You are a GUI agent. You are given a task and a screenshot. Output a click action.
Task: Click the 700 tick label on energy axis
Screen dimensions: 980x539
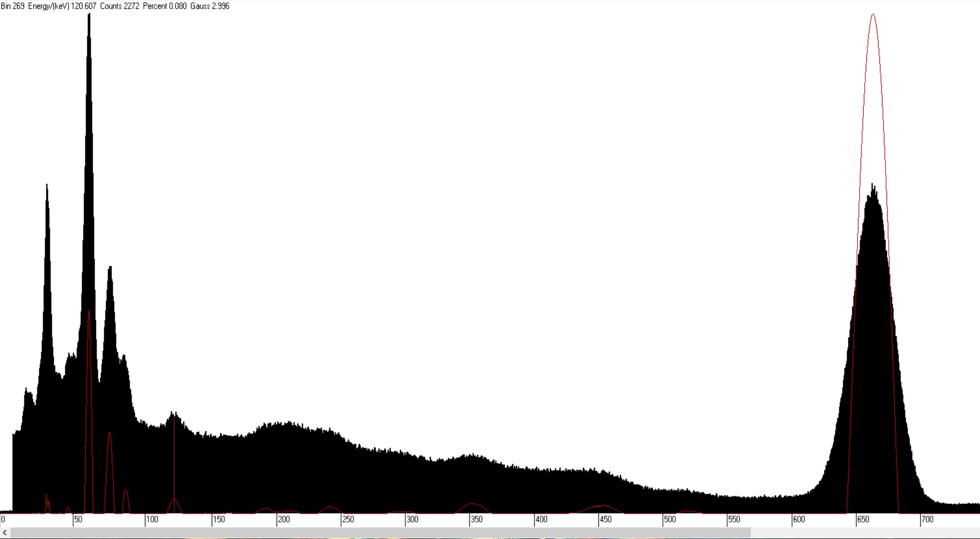click(x=927, y=519)
